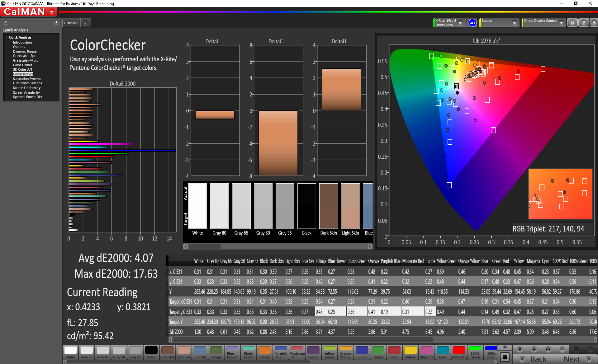Open the help question mark icon
The height and width of the screenshot is (364, 598).
click(x=584, y=23)
